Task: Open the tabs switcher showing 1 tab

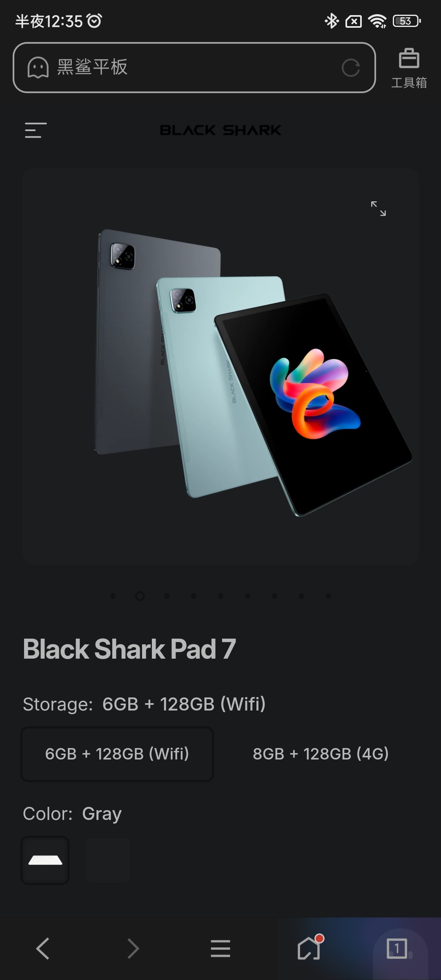Action: pos(397,948)
